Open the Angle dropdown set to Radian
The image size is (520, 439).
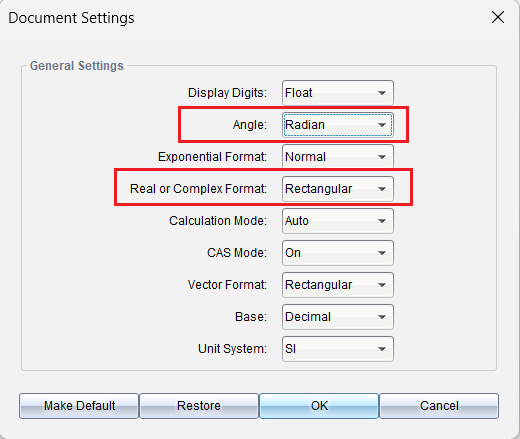point(338,125)
